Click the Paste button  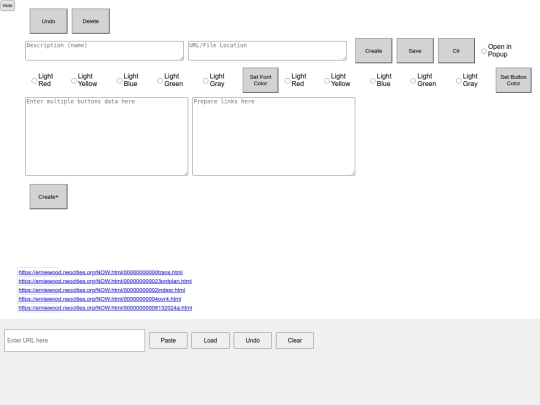pyautogui.click(x=168, y=341)
